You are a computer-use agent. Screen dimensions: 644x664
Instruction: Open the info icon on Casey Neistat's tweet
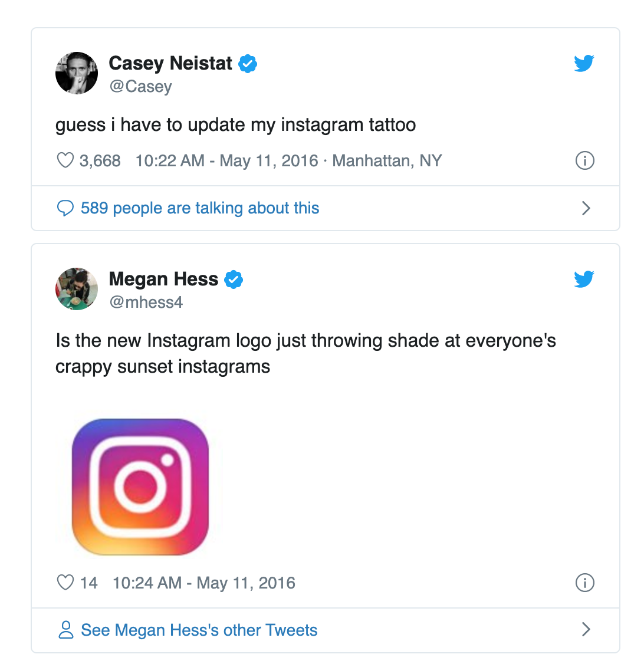point(584,160)
